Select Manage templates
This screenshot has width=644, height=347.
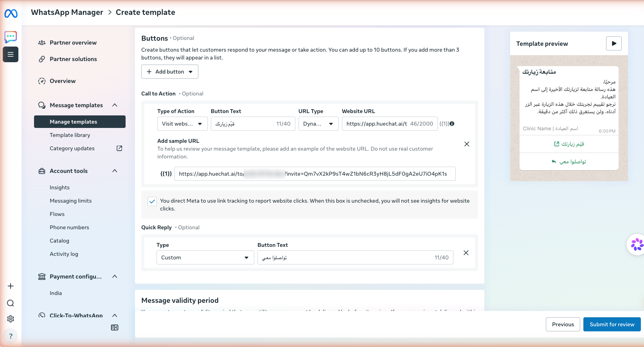coord(80,122)
